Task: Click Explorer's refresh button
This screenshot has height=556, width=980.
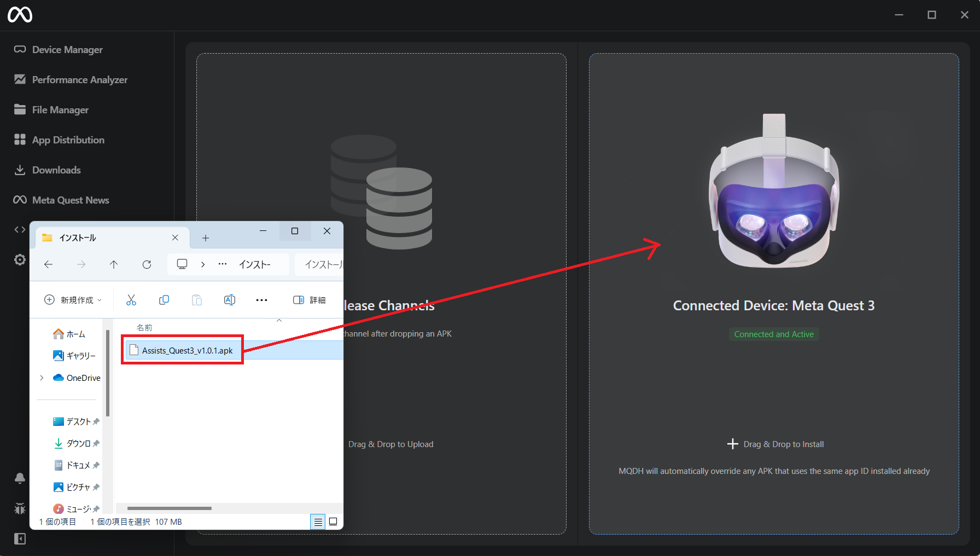Action: tap(147, 264)
